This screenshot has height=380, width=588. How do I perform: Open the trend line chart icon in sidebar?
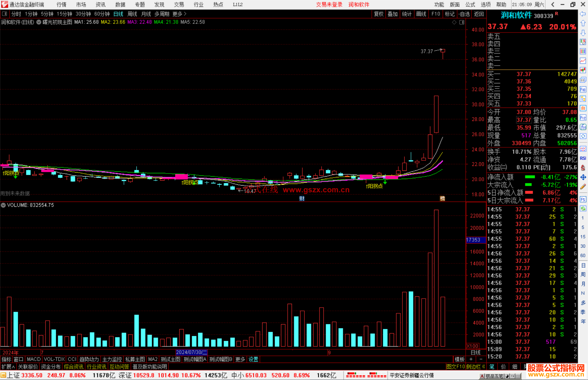pyautogui.click(x=583, y=61)
